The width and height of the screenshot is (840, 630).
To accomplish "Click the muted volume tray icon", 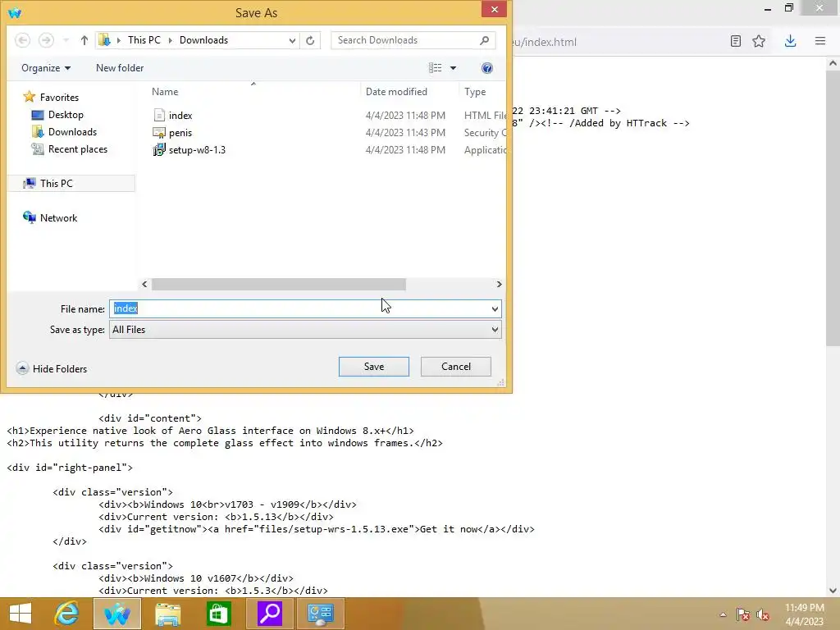I will 763,614.
